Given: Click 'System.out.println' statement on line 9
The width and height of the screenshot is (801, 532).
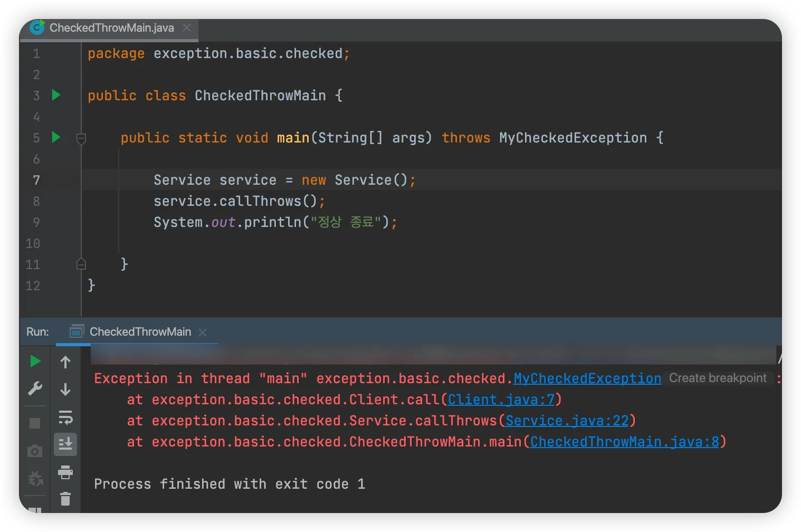Looking at the screenshot, I should pyautogui.click(x=275, y=222).
